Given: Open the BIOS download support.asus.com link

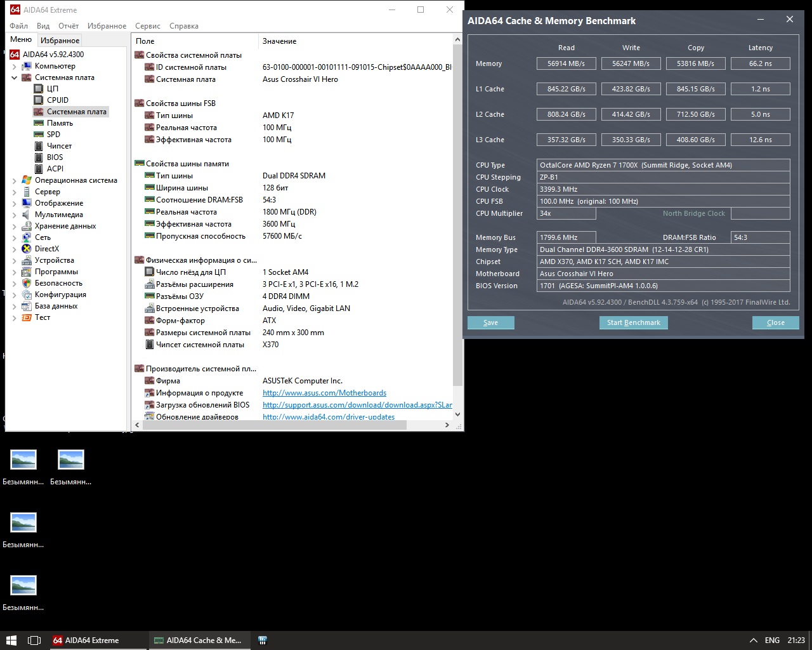Looking at the screenshot, I should tap(357, 405).
